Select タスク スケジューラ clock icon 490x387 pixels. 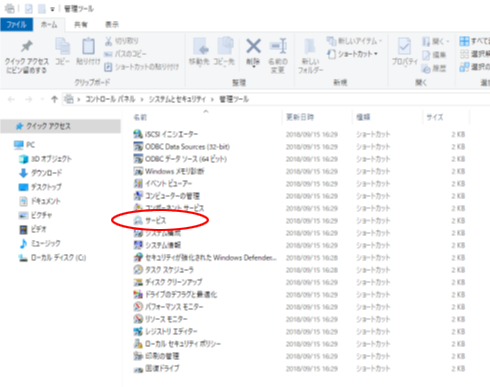[x=138, y=270]
